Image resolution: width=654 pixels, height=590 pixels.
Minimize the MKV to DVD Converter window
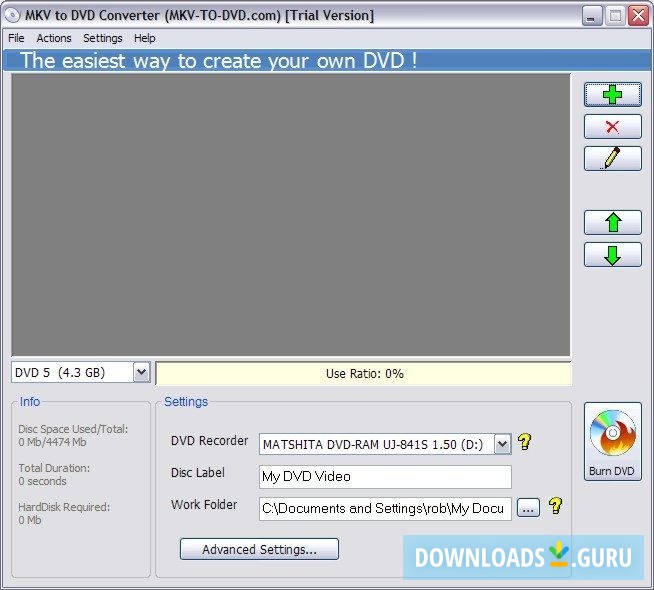point(591,16)
